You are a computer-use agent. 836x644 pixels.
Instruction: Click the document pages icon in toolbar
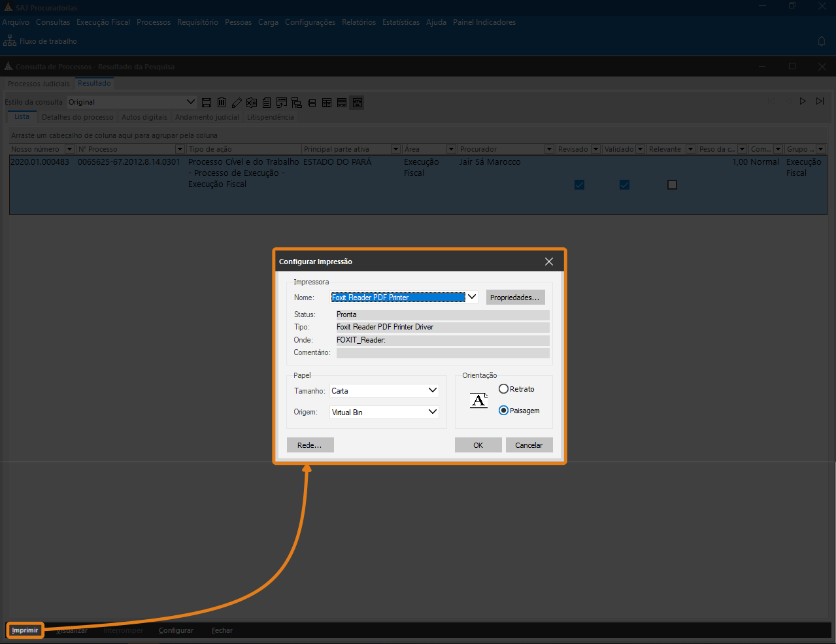click(x=267, y=103)
